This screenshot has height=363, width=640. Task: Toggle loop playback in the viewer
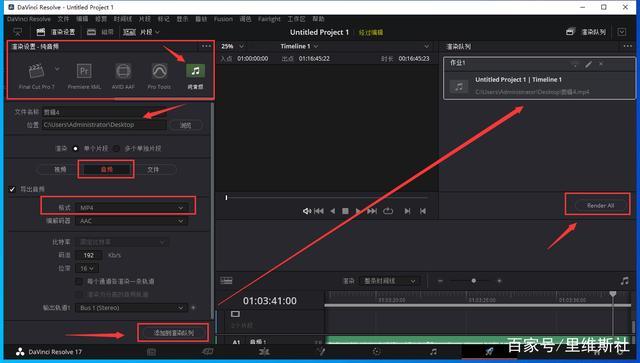(x=388, y=211)
